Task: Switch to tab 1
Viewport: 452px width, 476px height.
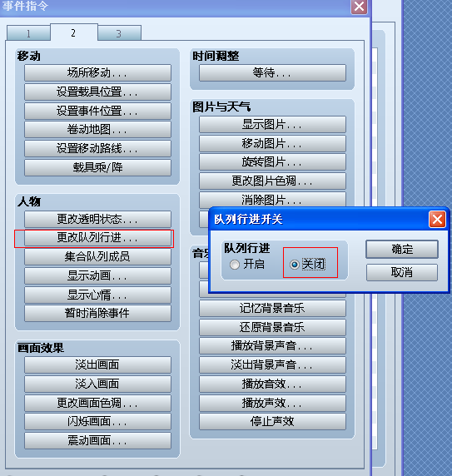Action: pos(28,33)
